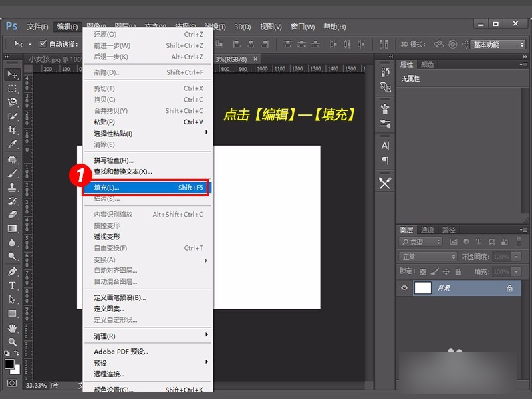
Task: Hide the 背景 layer with eye icon
Action: coord(404,288)
